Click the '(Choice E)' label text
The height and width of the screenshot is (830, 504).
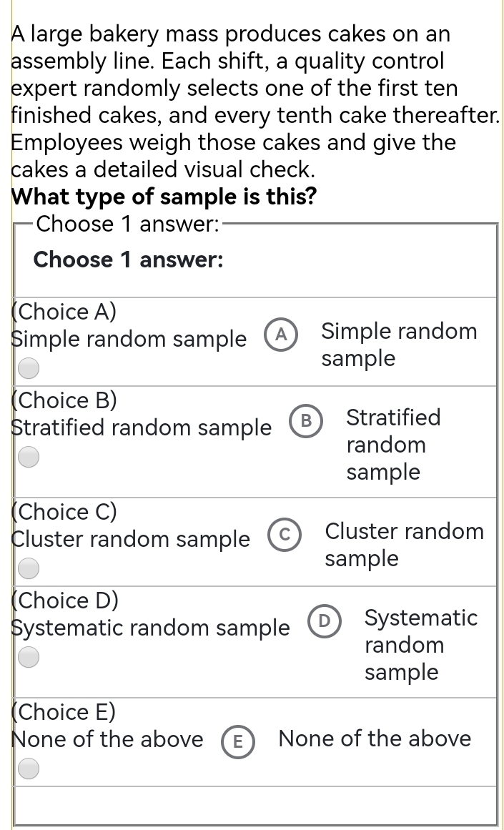tap(64, 711)
